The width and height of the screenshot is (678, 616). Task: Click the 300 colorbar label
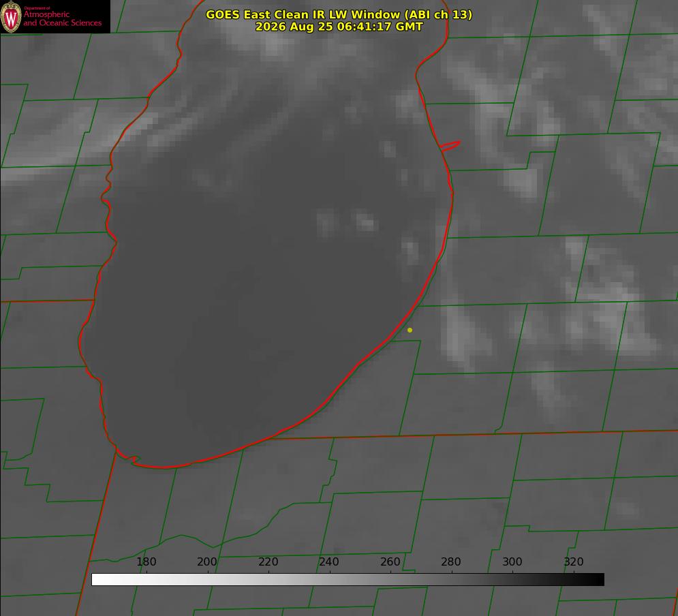[x=512, y=562]
